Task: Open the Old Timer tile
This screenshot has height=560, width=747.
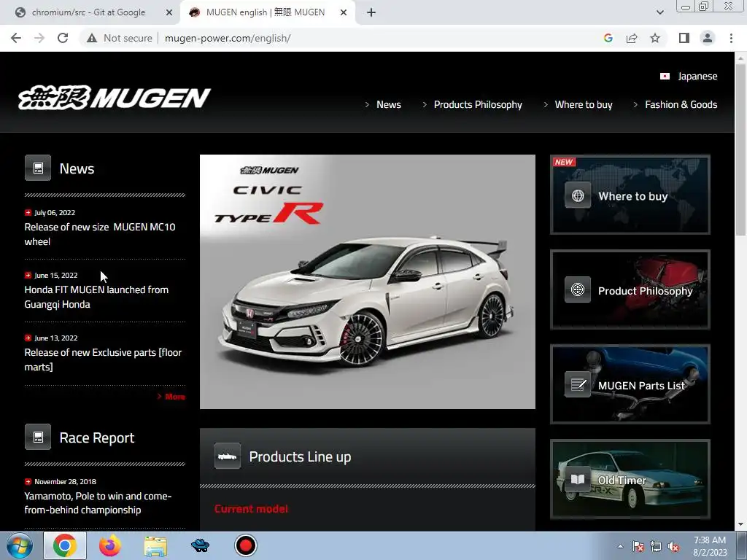Action: [630, 479]
